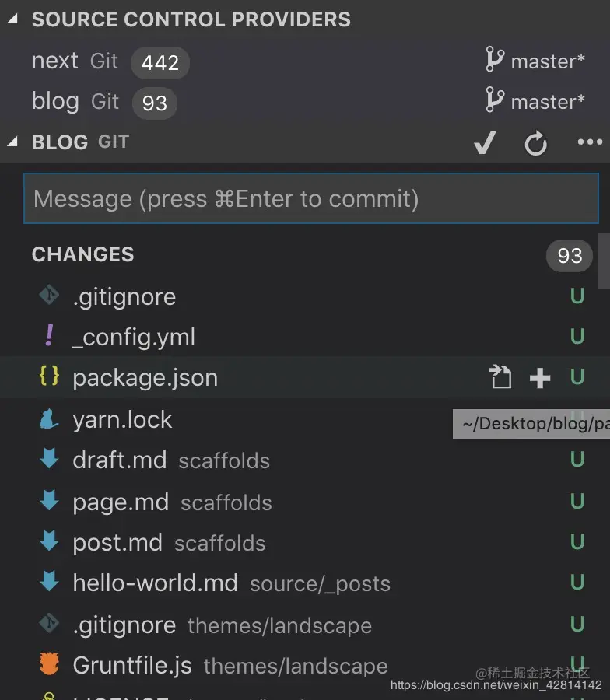This screenshot has width=610, height=700.
Task: Click the 442 changes badge for next
Action: 160,63
